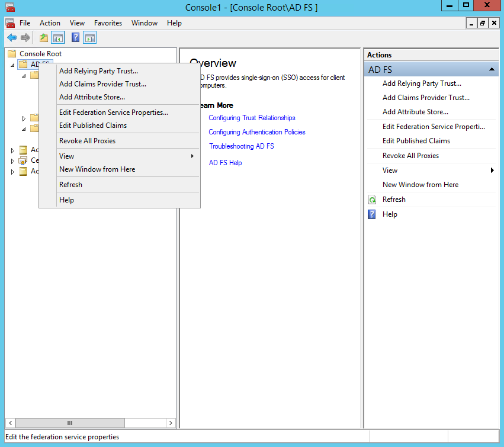This screenshot has width=504, height=447.
Task: Select Edit Federation Service Properties in context menu
Action: 113,112
